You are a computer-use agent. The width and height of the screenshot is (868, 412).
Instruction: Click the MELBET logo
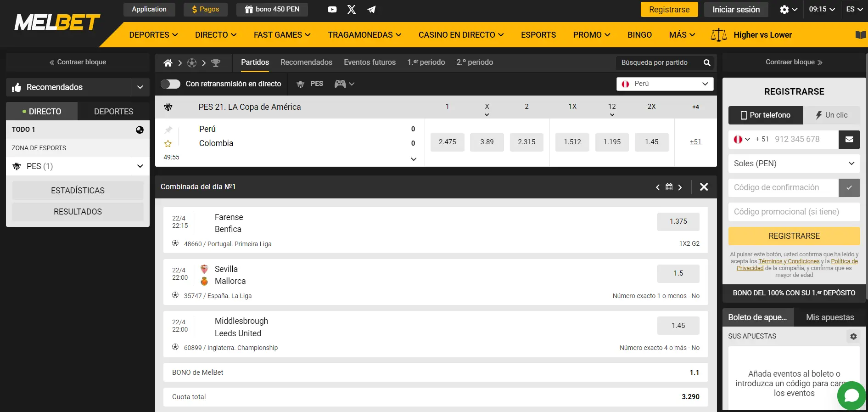click(57, 23)
